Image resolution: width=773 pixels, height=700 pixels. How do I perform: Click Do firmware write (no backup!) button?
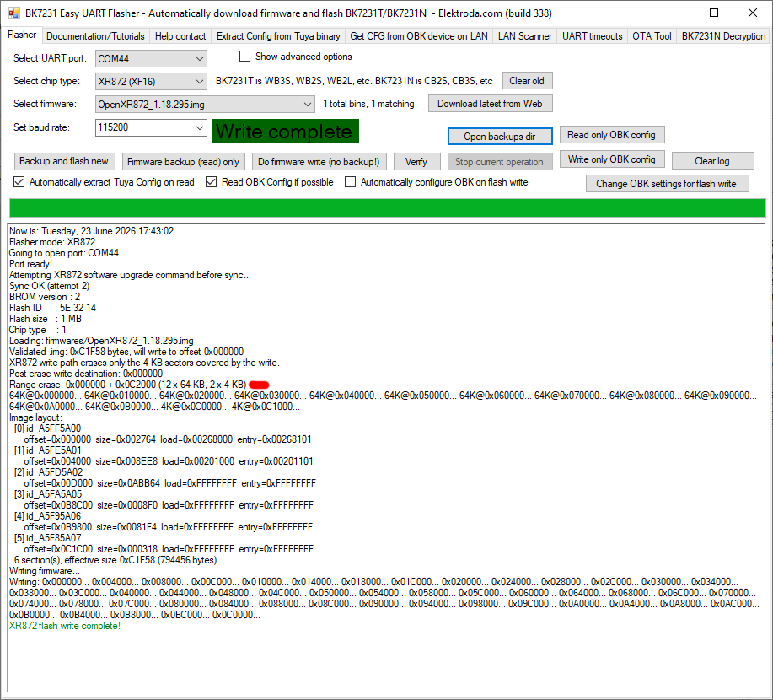319,162
